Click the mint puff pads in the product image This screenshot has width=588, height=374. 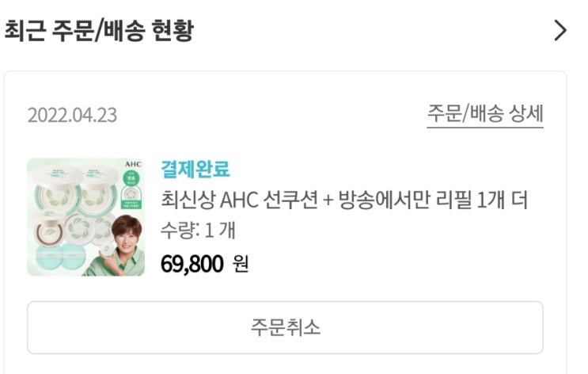click(x=61, y=258)
